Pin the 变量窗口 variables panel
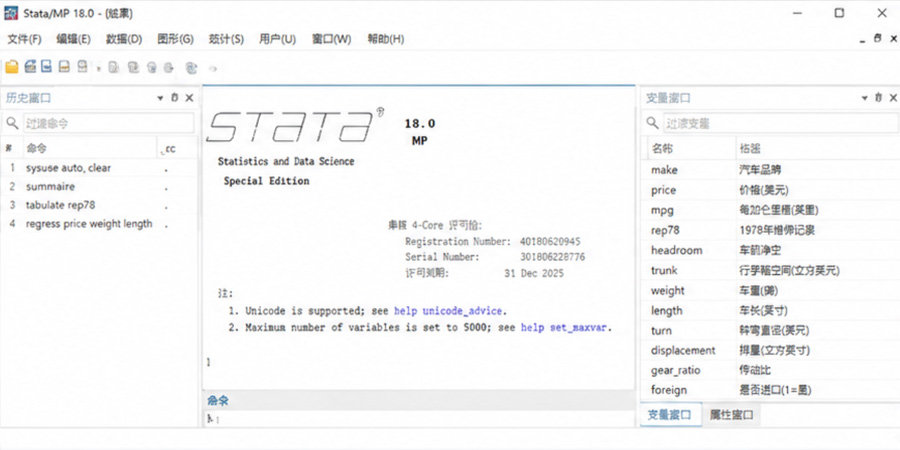 (879, 98)
